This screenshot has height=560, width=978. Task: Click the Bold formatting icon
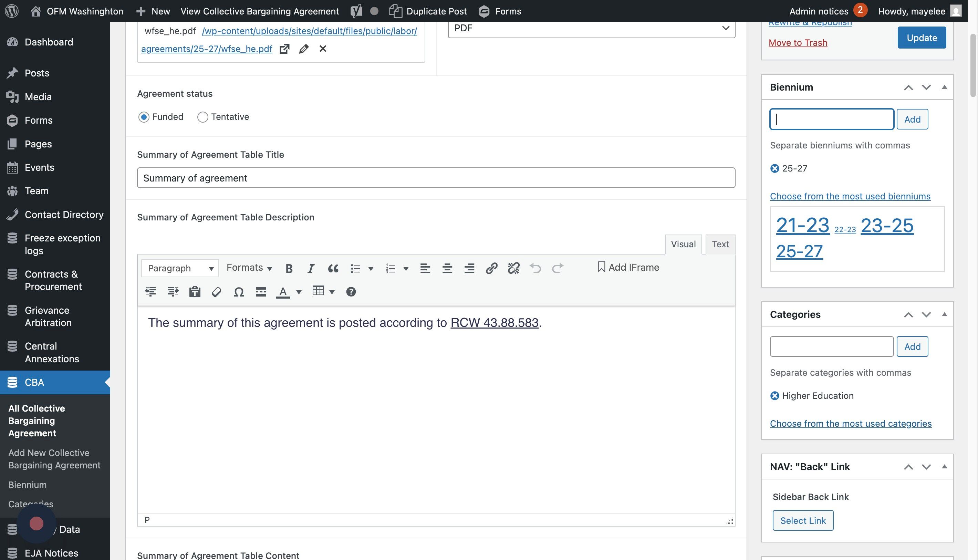[289, 268]
